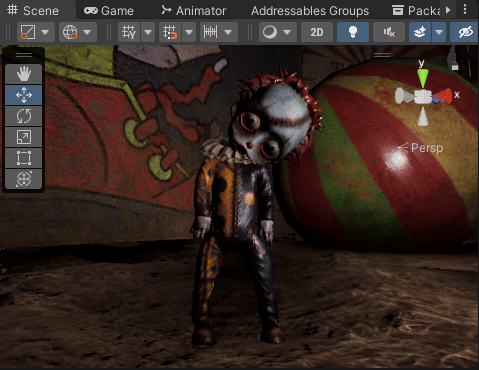Viewport: 479px width, 370px height.
Task: Toggle Persp projection label
Action: click(427, 148)
